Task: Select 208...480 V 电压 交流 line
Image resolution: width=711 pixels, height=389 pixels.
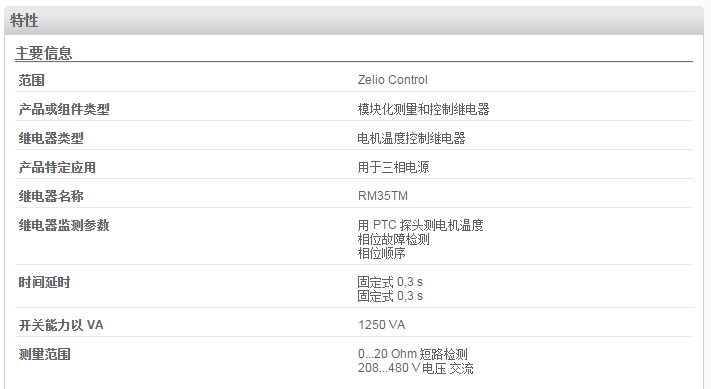Action: 415,368
